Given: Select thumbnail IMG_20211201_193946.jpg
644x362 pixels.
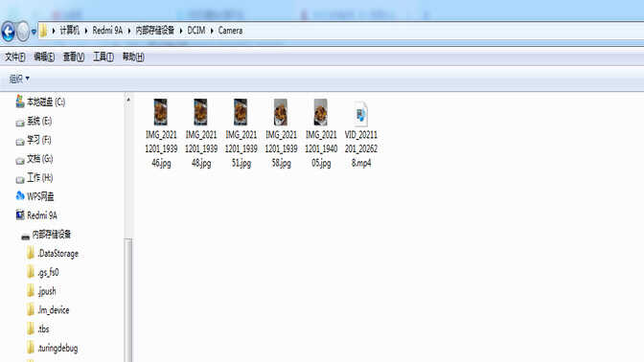Looking at the screenshot, I should (x=161, y=112).
